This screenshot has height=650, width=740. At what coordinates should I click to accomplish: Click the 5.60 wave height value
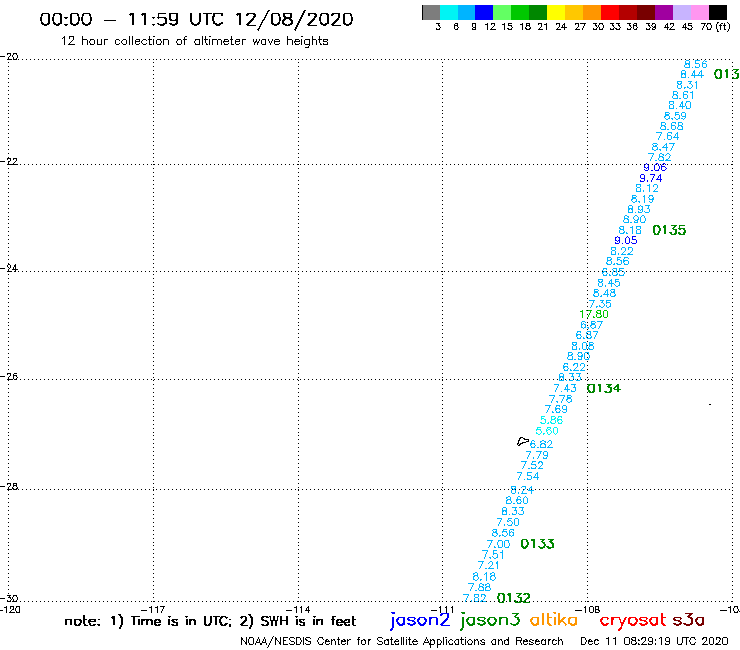point(547,431)
